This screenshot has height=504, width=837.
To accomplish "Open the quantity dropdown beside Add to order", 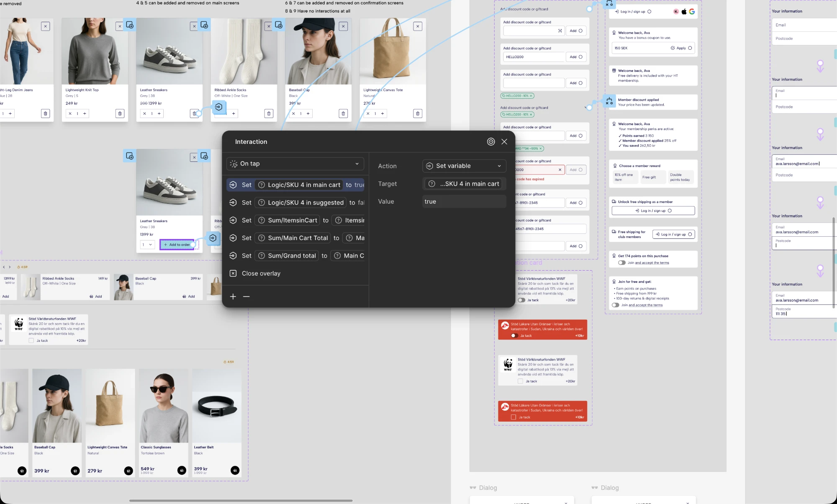I will pos(147,245).
